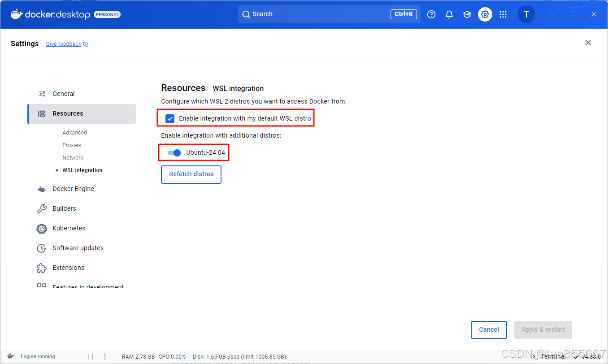Screen dimensions: 608x364
Task: Close the Settings panel with X
Action: click(x=588, y=43)
